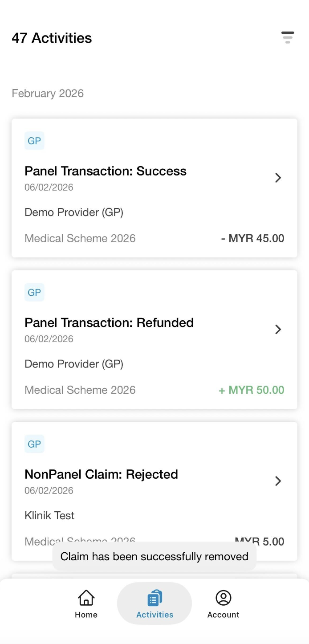Open Panel Transaction: Refunded title
309x644 pixels.
point(109,322)
